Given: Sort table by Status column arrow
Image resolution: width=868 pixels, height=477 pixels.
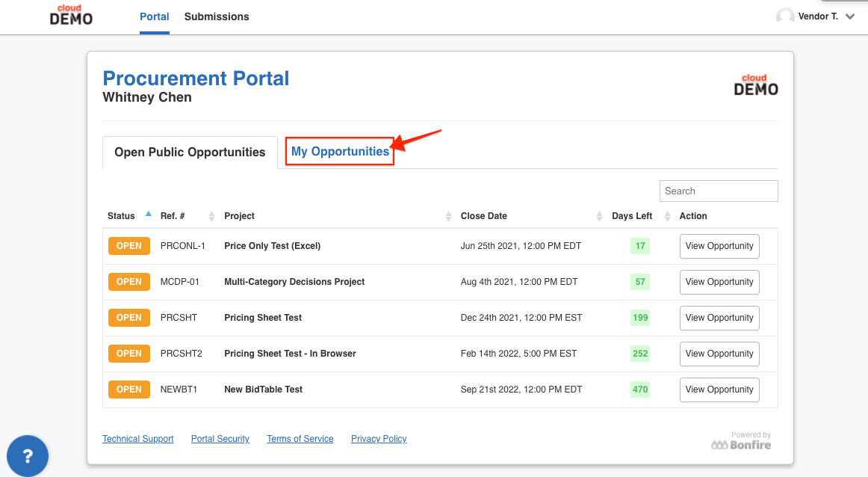Looking at the screenshot, I should 149,214.
